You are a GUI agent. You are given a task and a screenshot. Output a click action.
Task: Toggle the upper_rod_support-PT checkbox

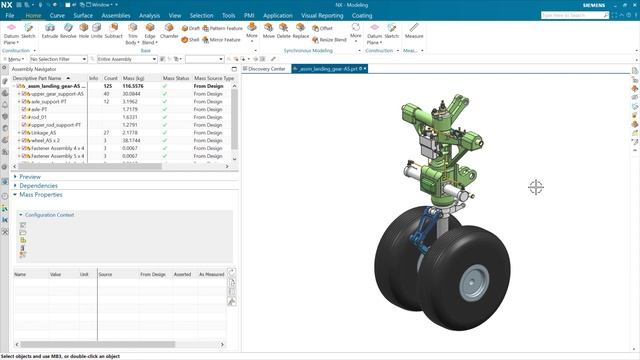point(24,125)
